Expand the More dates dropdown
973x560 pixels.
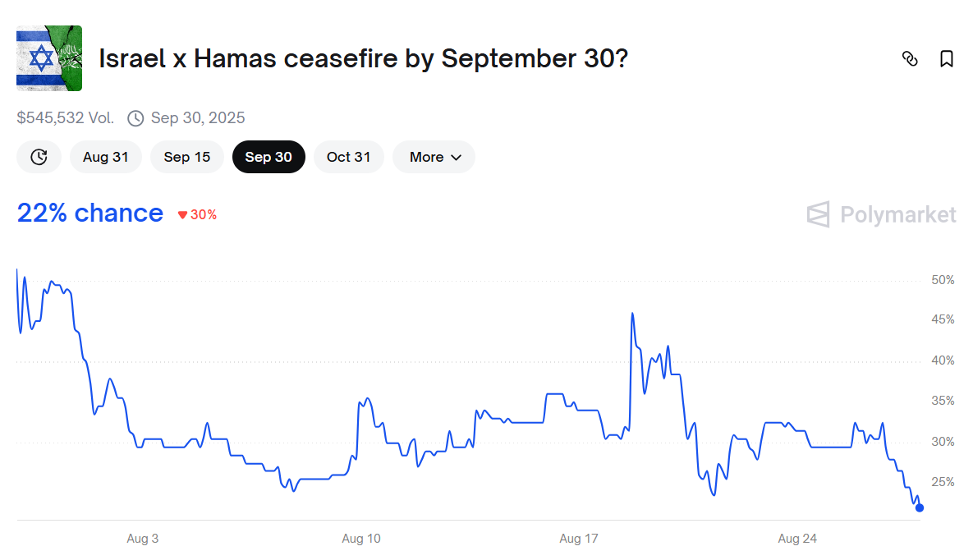pyautogui.click(x=433, y=157)
